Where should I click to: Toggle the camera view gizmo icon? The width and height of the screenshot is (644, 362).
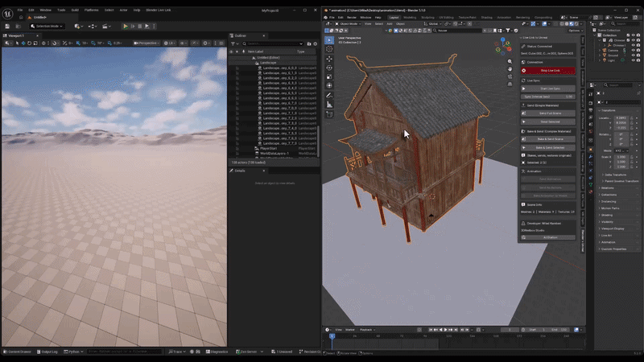coord(510,76)
